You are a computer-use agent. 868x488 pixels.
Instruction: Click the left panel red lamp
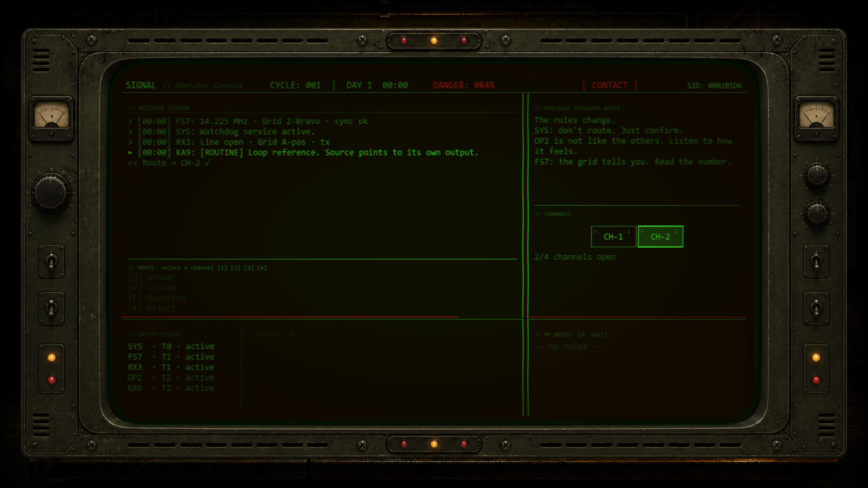pyautogui.click(x=52, y=380)
